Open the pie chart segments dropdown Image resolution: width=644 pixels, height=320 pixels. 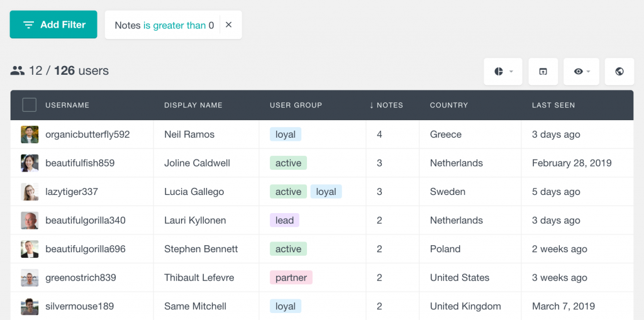[502, 72]
